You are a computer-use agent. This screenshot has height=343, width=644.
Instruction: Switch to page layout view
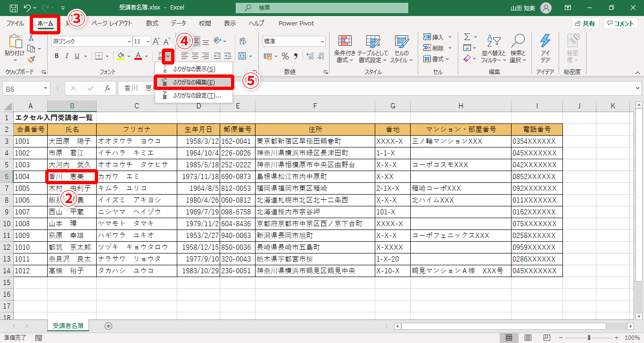(x=528, y=338)
